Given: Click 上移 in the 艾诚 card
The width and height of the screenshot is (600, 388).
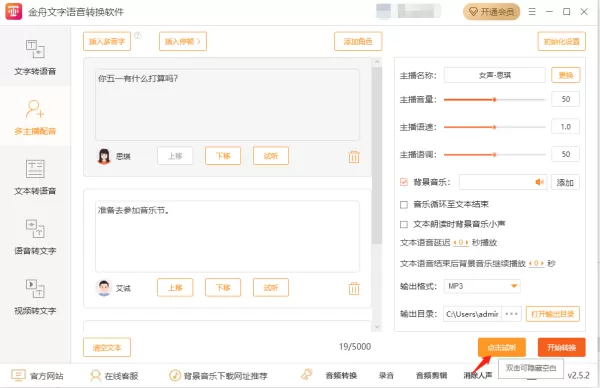Looking at the screenshot, I should tap(175, 287).
